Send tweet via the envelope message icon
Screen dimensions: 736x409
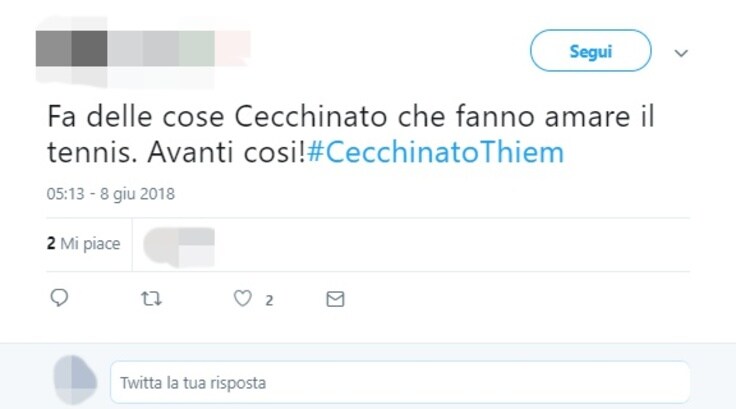pos(335,299)
